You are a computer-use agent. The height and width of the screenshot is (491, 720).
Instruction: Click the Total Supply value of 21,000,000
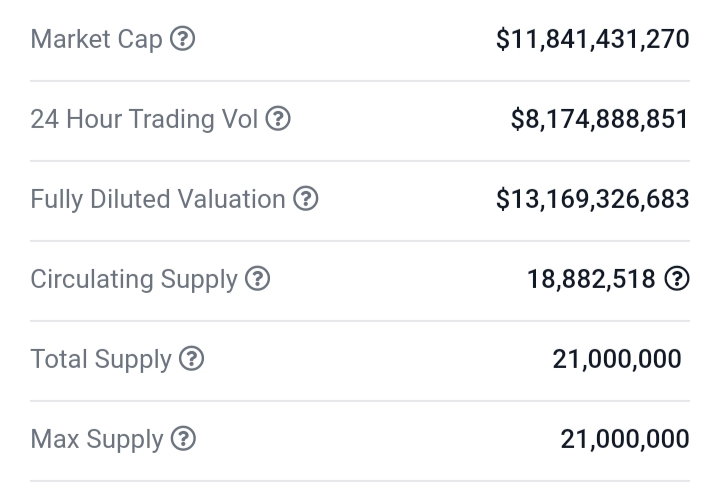[617, 359]
